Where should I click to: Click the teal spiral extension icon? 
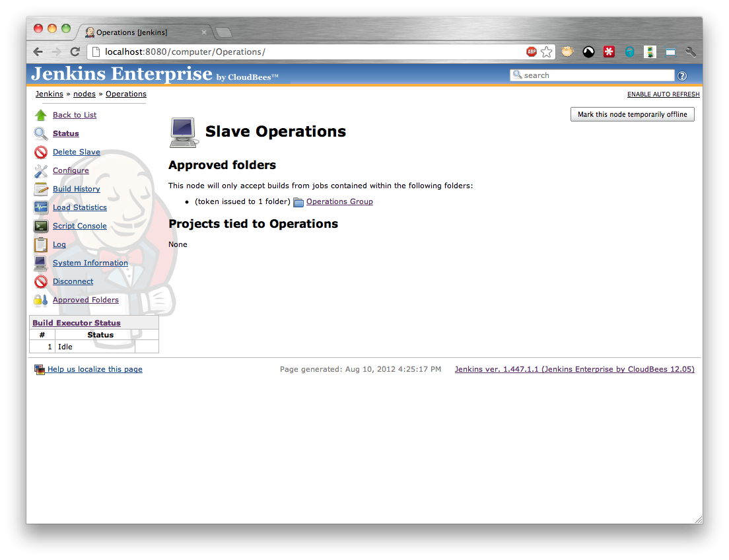629,52
